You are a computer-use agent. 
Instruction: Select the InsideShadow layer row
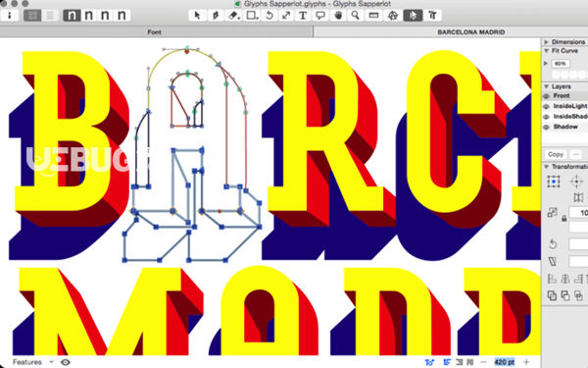pyautogui.click(x=564, y=117)
